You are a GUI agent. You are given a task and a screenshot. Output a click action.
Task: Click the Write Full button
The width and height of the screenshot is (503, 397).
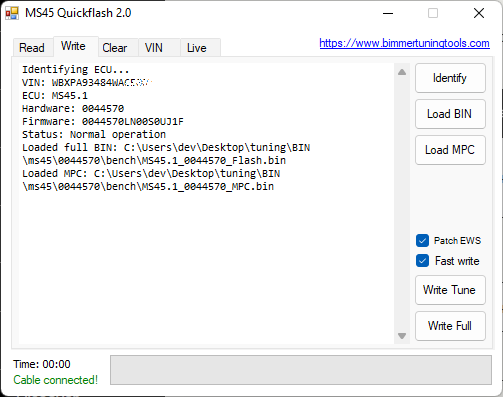450,326
